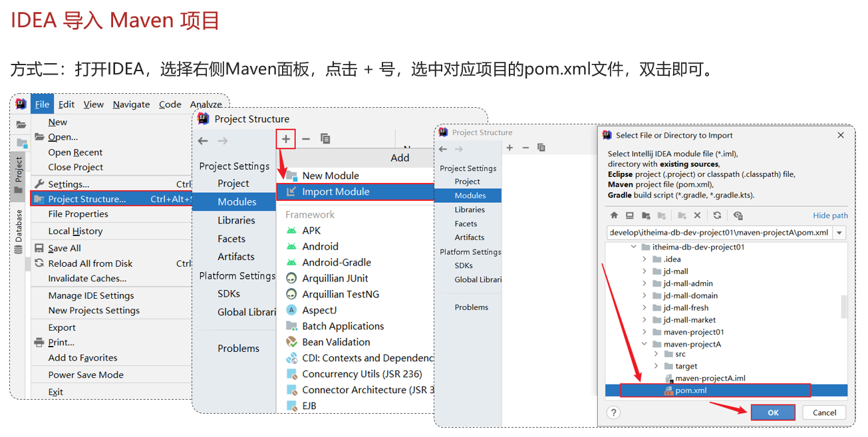Expand the jd-mall-fresh folder
This screenshot has height=437, width=868.
645,308
